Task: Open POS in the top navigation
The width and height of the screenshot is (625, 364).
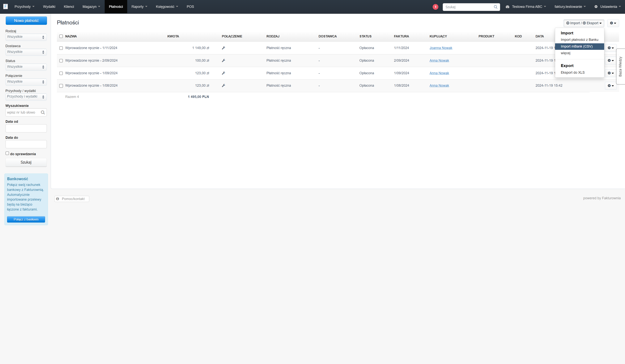Action: [x=190, y=7]
